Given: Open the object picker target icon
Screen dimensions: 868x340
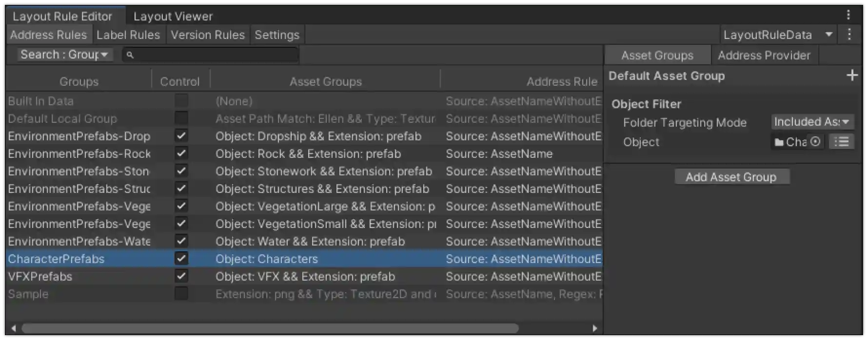Looking at the screenshot, I should tap(815, 142).
